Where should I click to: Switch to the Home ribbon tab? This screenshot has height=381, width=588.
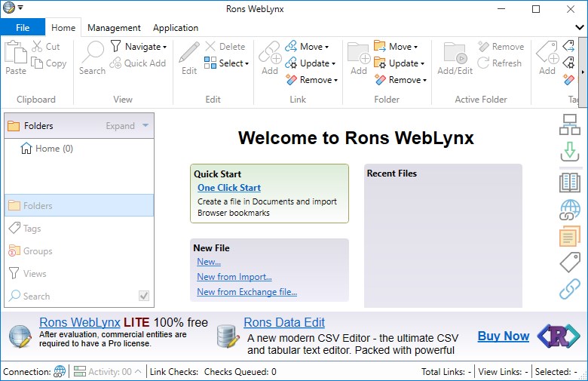63,27
